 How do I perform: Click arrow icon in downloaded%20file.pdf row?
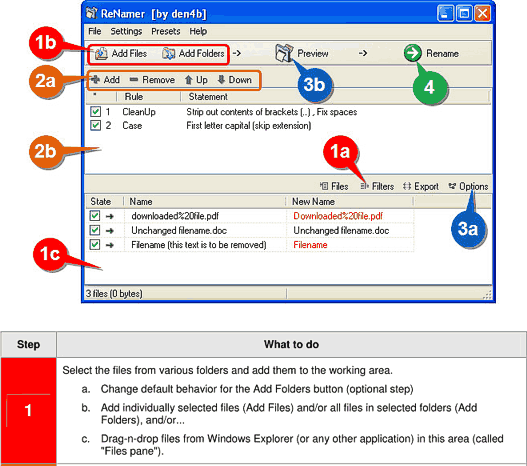[x=110, y=216]
